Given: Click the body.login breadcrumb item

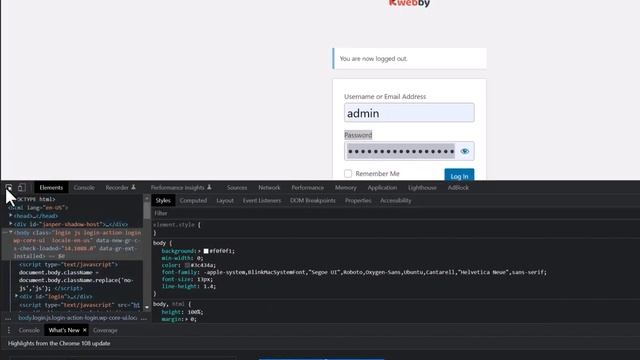Looking at the screenshot, I should [78, 318].
